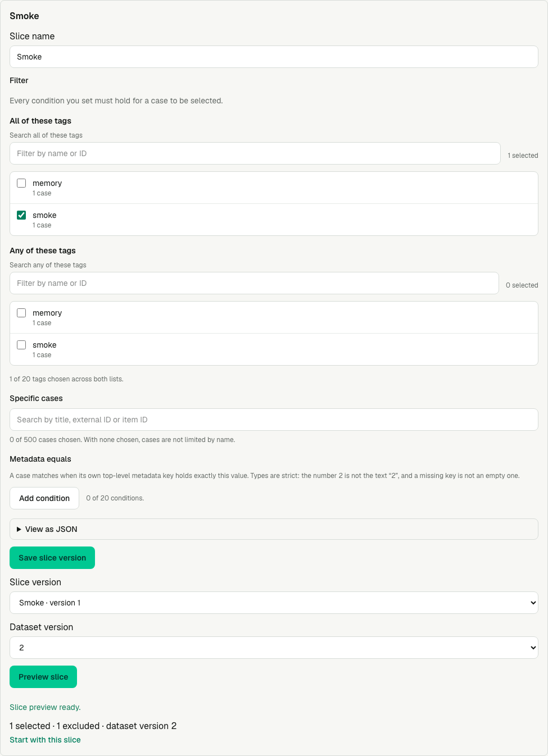
Task: Check smoke under Any of these tags
Action: point(21,345)
